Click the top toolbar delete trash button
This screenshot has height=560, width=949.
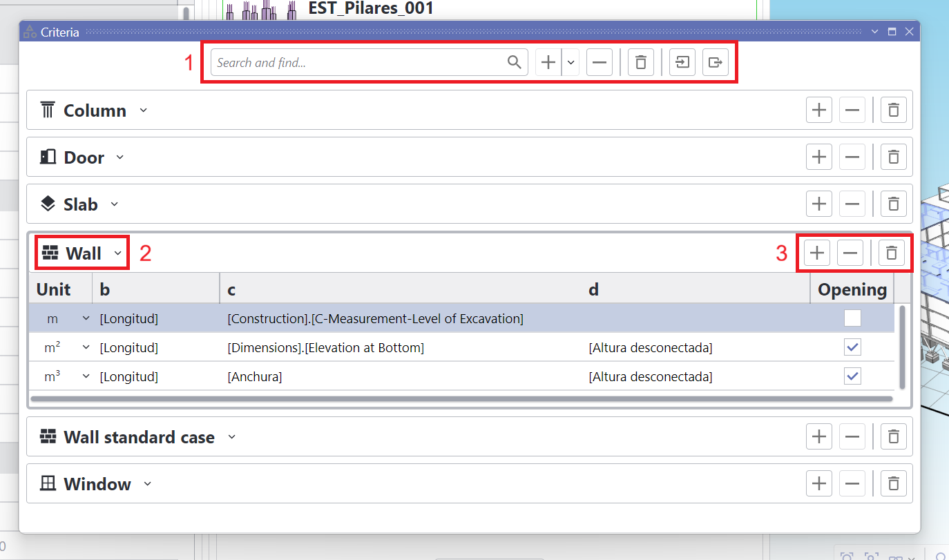[641, 62]
